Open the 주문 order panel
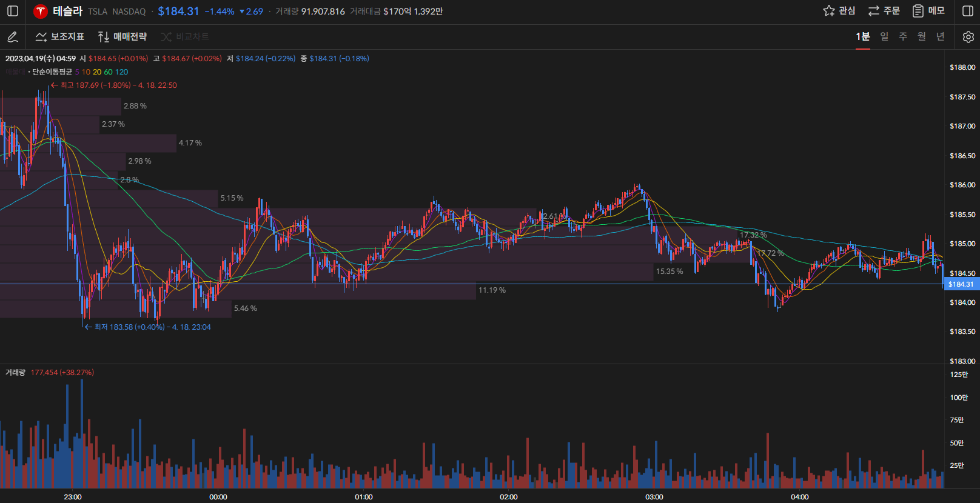Image resolution: width=980 pixels, height=503 pixels. coord(884,11)
